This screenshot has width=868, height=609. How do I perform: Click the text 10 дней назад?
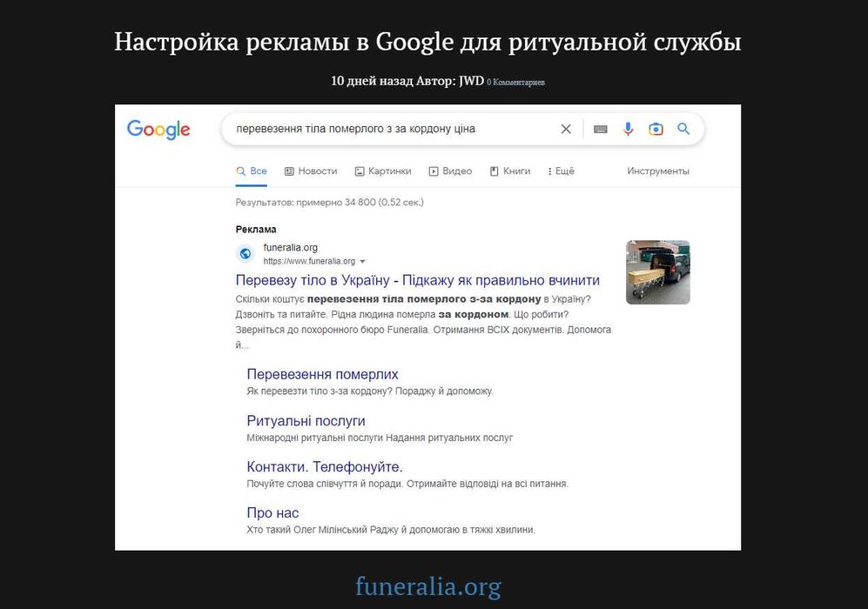(x=372, y=81)
